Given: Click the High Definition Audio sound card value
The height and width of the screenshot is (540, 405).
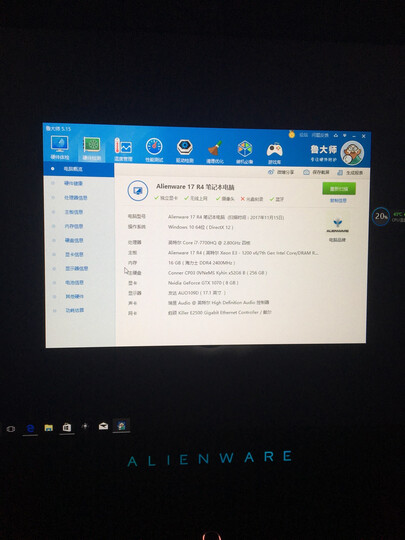Looking at the screenshot, I should (218, 302).
